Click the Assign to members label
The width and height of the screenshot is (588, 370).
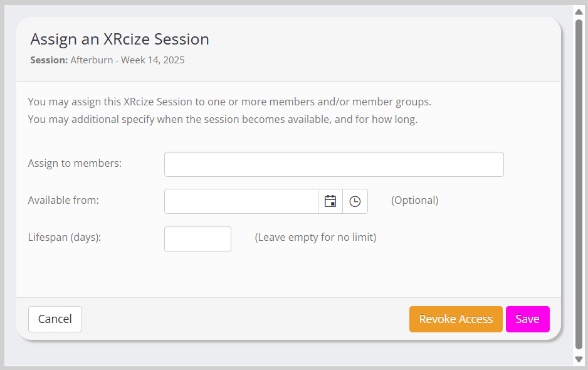[75, 163]
